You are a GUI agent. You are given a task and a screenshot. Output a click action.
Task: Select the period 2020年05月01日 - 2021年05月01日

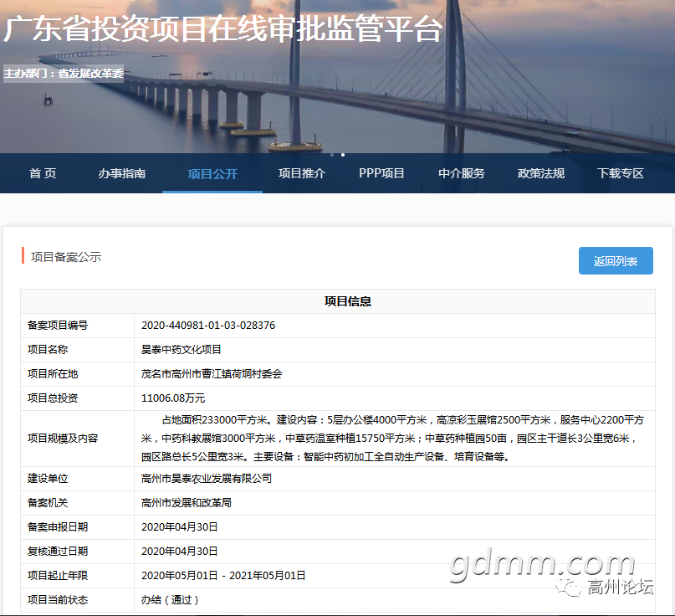(223, 576)
